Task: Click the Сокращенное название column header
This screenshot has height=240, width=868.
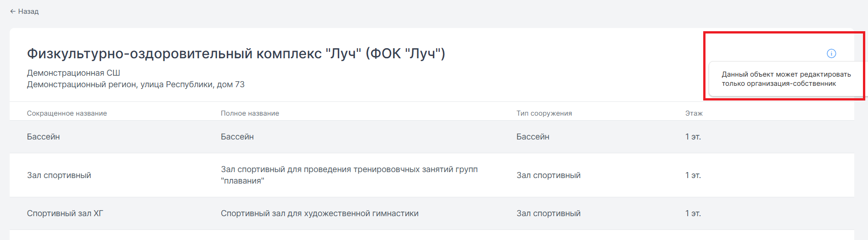Action: coord(67,113)
